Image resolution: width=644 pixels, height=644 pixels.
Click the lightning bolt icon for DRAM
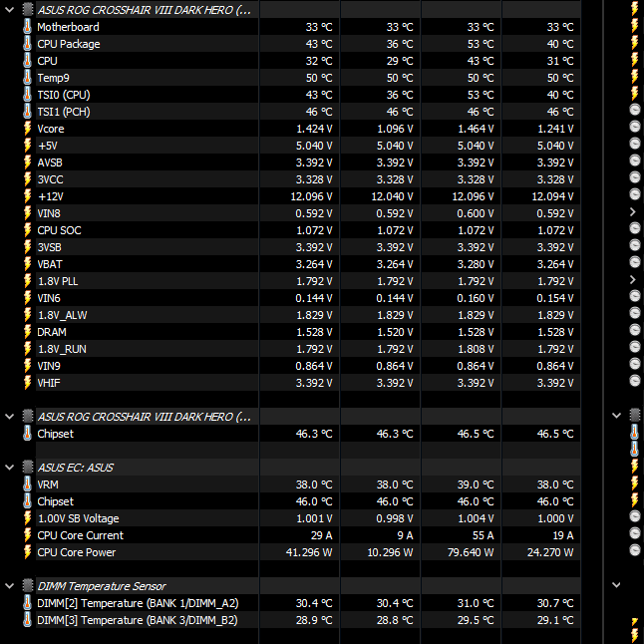click(x=27, y=332)
